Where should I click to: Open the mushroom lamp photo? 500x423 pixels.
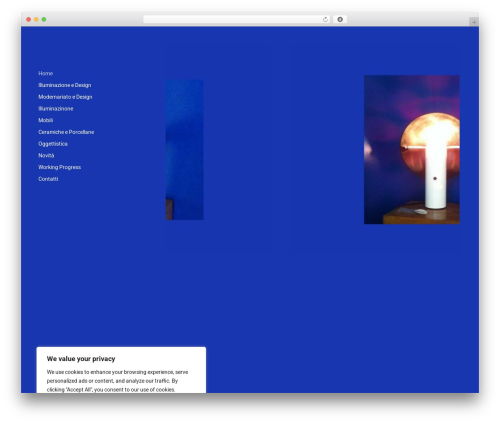click(412, 150)
